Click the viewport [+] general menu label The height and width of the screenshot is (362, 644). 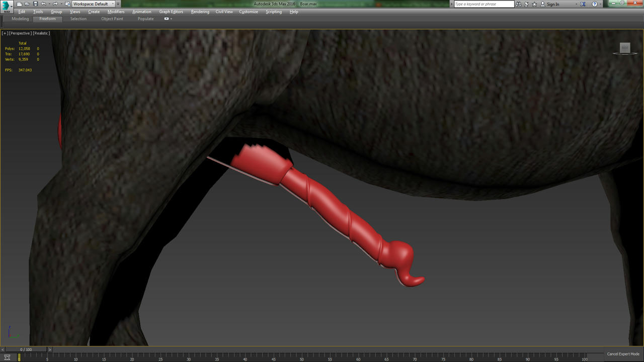[x=5, y=33]
